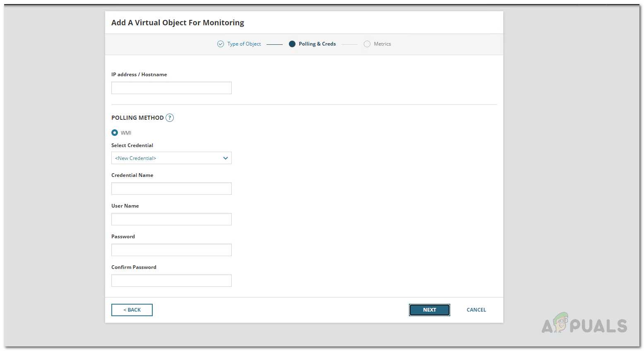The height and width of the screenshot is (351, 644).
Task: Click the Type of Object checkmark icon
Action: coord(221,44)
